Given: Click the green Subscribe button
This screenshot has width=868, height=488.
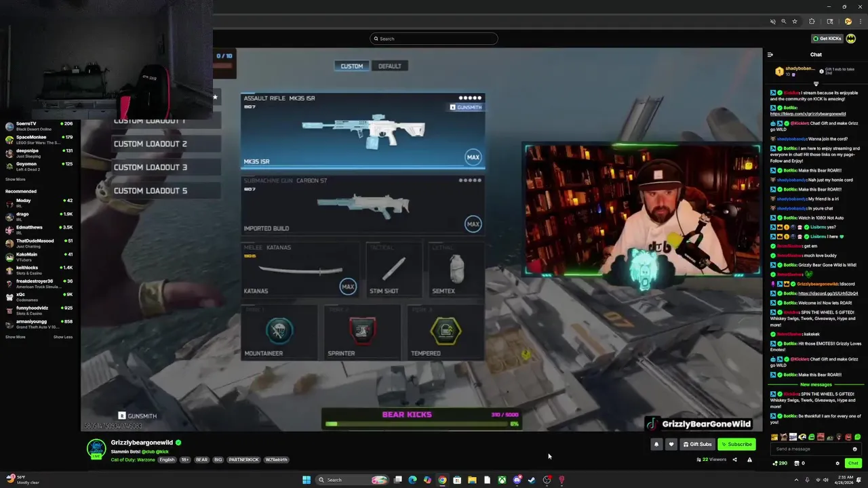Looking at the screenshot, I should (x=736, y=445).
